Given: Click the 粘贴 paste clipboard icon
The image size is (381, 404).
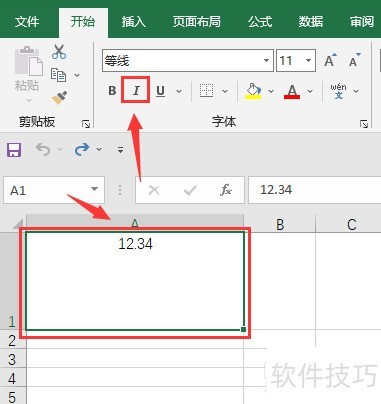Looking at the screenshot, I should point(29,61).
